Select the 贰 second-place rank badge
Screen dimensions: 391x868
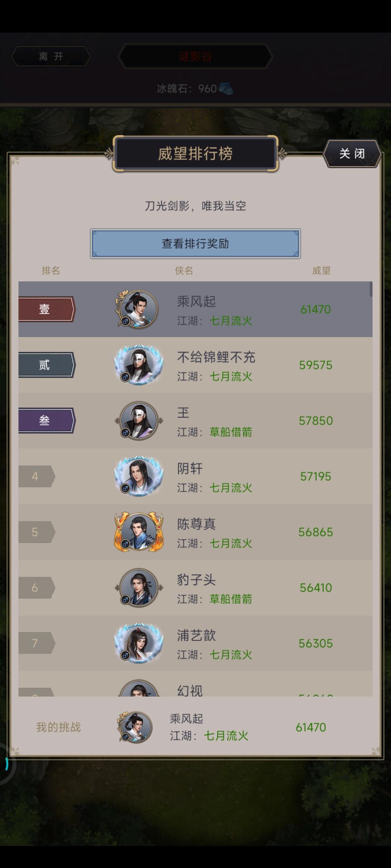click(x=47, y=365)
